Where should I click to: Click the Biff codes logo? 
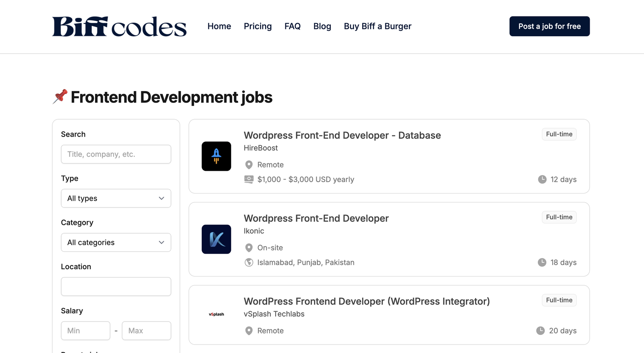[x=119, y=27]
